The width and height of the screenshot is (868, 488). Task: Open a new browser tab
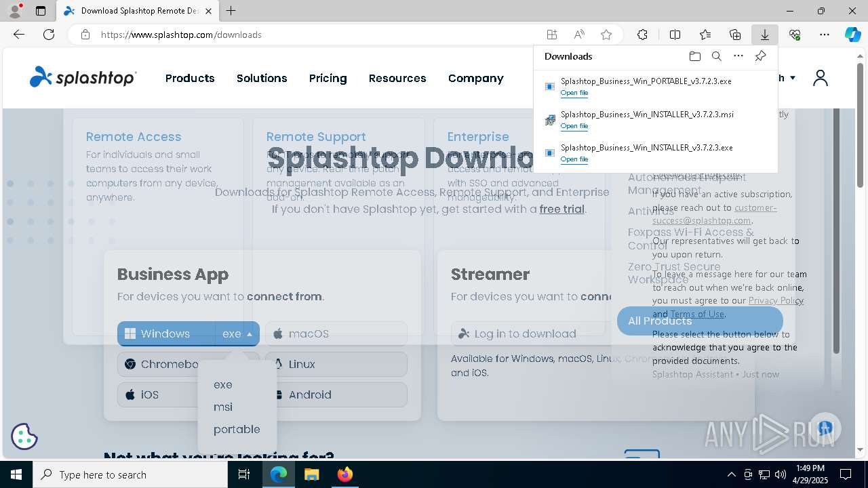click(231, 11)
